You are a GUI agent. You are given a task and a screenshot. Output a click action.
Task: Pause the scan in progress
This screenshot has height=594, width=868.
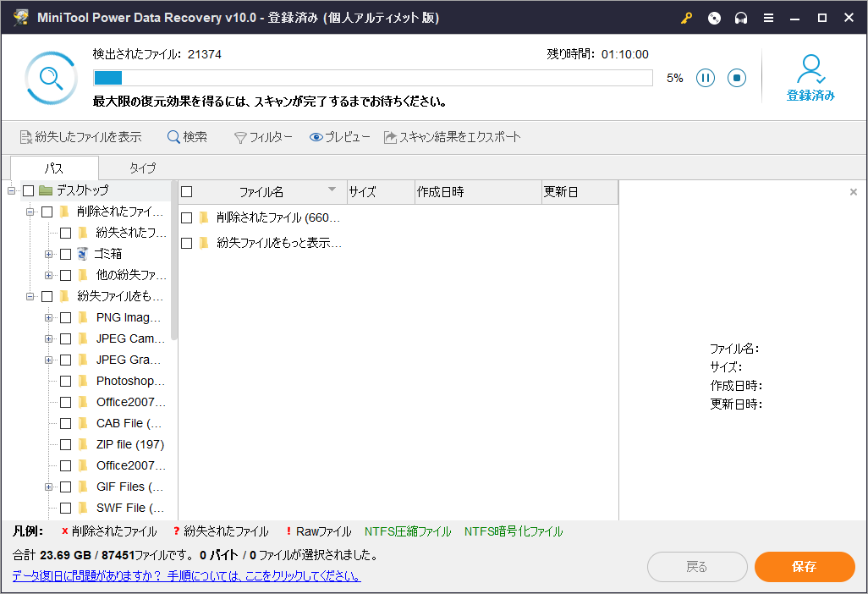coord(706,78)
